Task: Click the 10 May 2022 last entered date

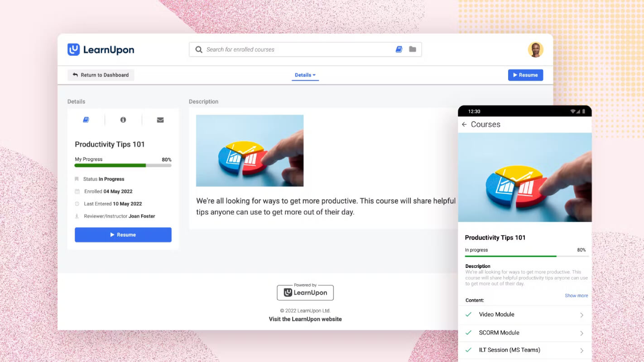Action: pyautogui.click(x=127, y=204)
